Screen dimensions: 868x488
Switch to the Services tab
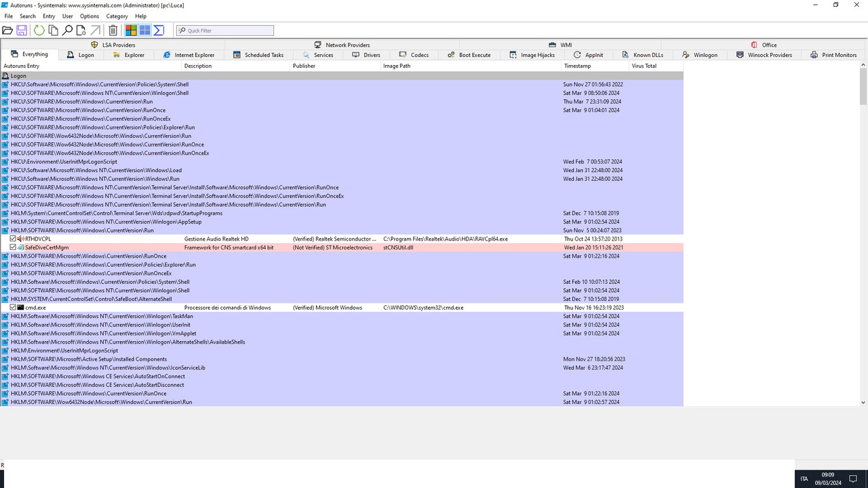click(318, 55)
